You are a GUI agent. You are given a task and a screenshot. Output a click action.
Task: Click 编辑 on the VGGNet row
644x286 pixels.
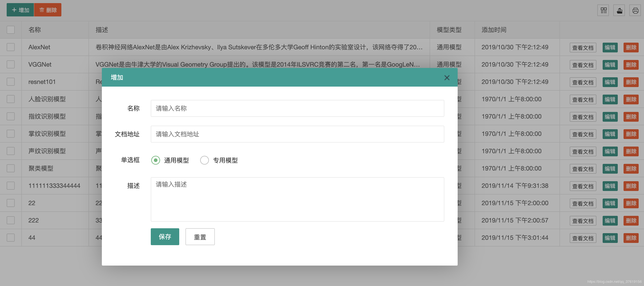610,65
